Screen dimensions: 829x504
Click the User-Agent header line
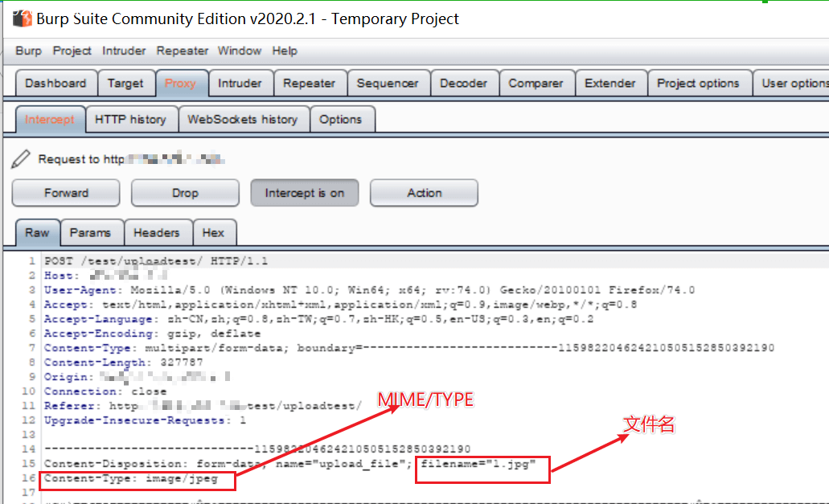pos(369,290)
